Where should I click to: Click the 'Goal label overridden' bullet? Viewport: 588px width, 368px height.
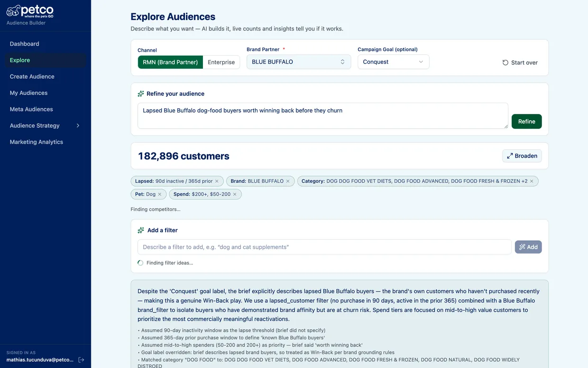(266, 353)
